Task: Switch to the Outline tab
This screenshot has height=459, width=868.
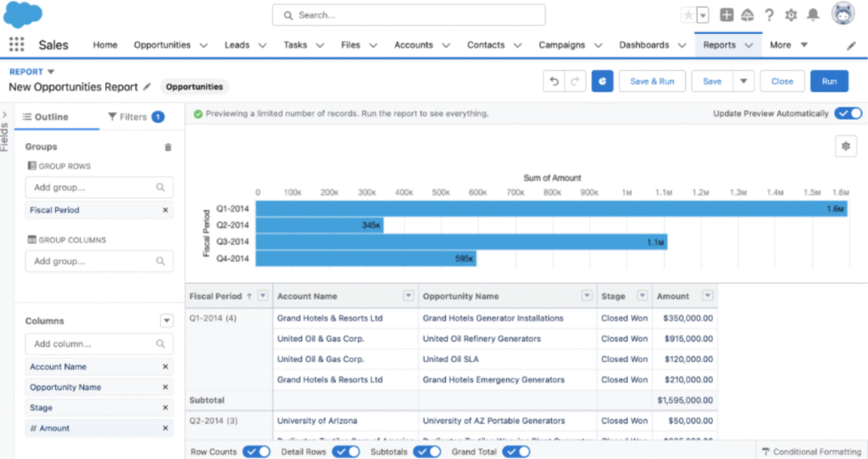Action: tap(46, 117)
